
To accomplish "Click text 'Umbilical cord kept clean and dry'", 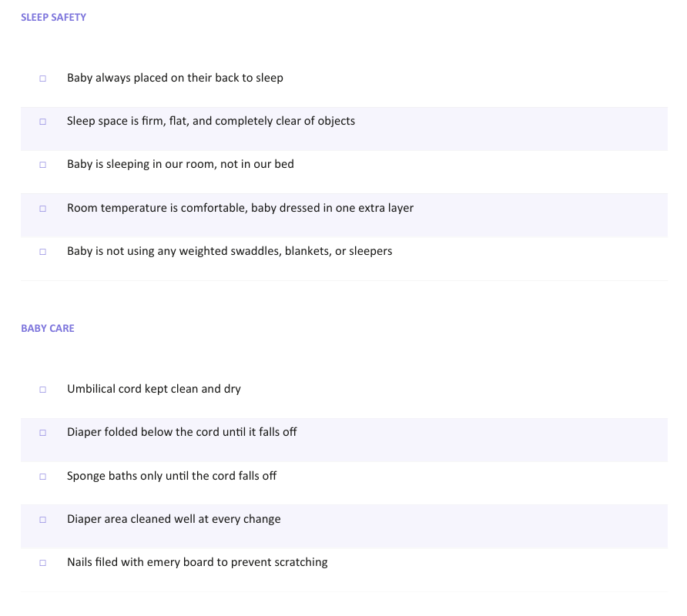I will tap(154, 389).
